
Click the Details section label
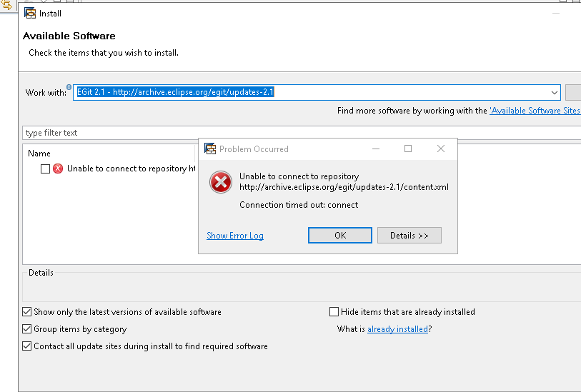click(41, 273)
